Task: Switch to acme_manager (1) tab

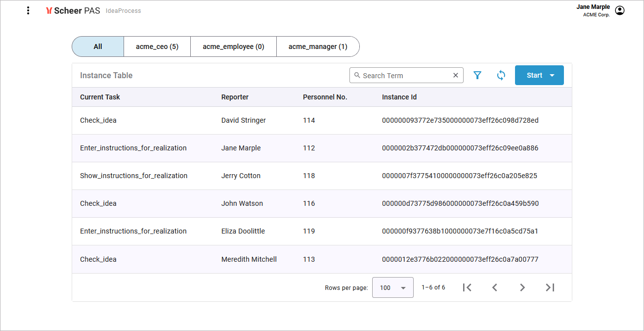Action: 318,47
